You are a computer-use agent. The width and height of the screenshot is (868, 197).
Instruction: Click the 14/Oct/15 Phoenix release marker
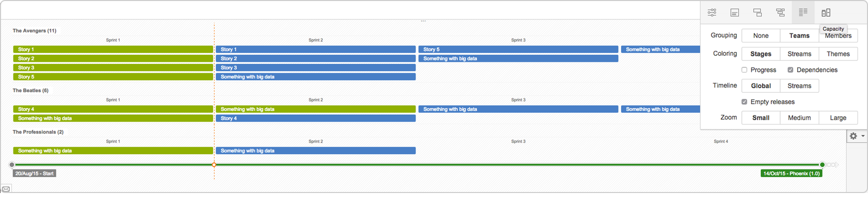[x=791, y=174]
